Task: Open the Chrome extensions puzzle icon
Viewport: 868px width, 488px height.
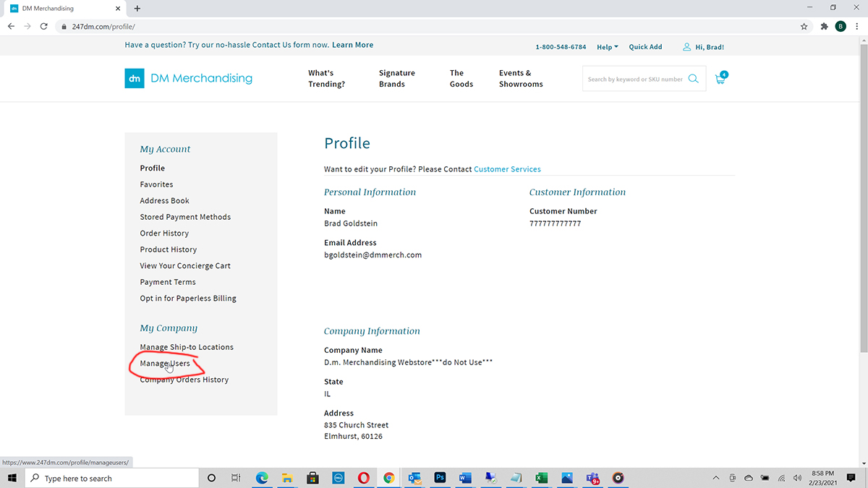Action: coord(825,26)
